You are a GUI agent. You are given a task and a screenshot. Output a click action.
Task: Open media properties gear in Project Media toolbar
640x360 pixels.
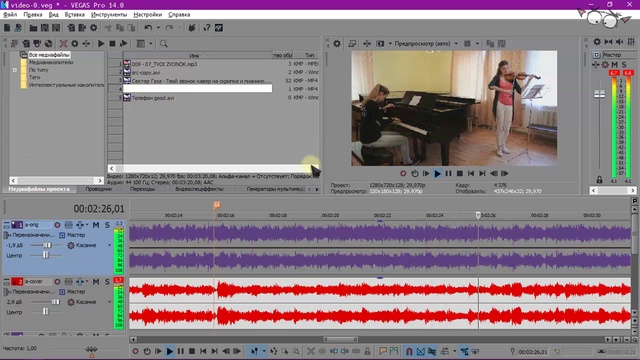pos(75,44)
